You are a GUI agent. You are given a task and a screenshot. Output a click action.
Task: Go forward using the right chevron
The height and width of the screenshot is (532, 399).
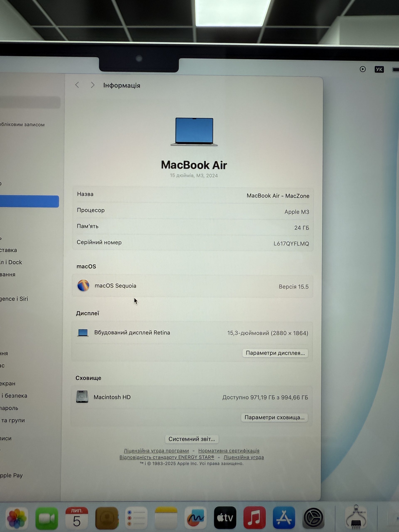[x=93, y=85]
